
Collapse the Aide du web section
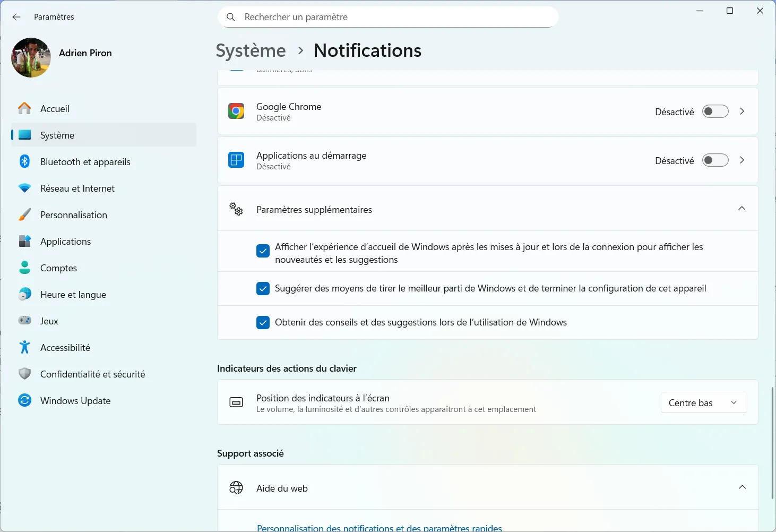741,487
